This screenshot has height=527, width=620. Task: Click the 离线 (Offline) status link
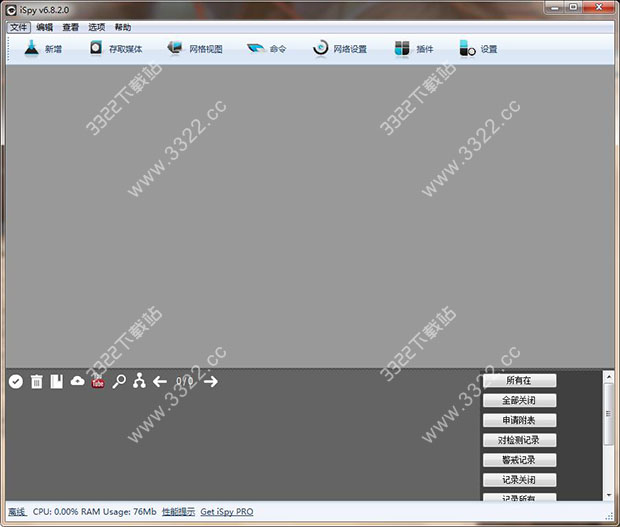tap(17, 512)
